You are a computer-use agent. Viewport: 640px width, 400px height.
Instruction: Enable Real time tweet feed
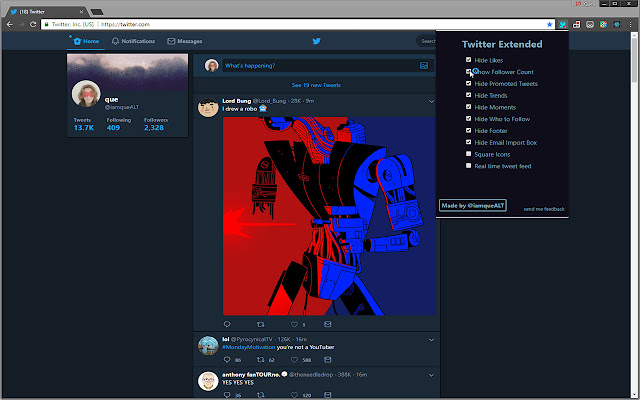[469, 166]
